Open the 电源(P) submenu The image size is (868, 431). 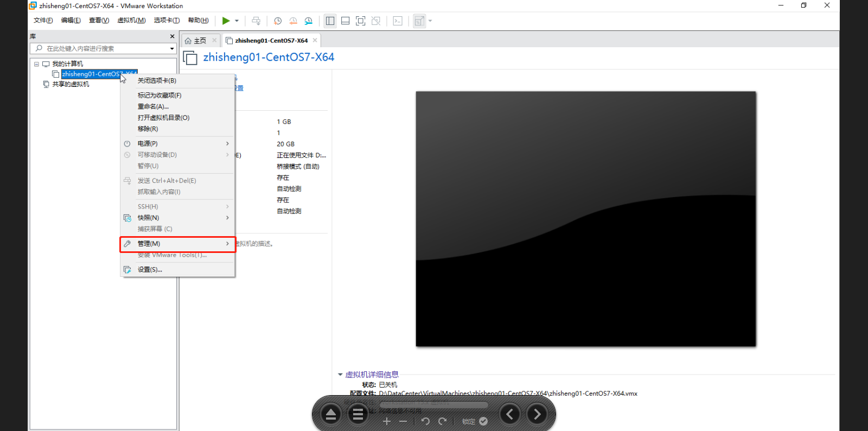tap(177, 144)
